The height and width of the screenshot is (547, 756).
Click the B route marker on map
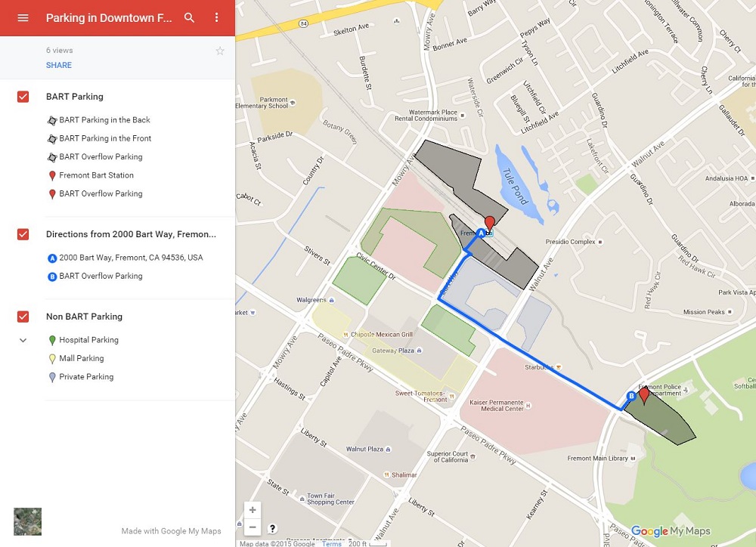click(x=631, y=396)
